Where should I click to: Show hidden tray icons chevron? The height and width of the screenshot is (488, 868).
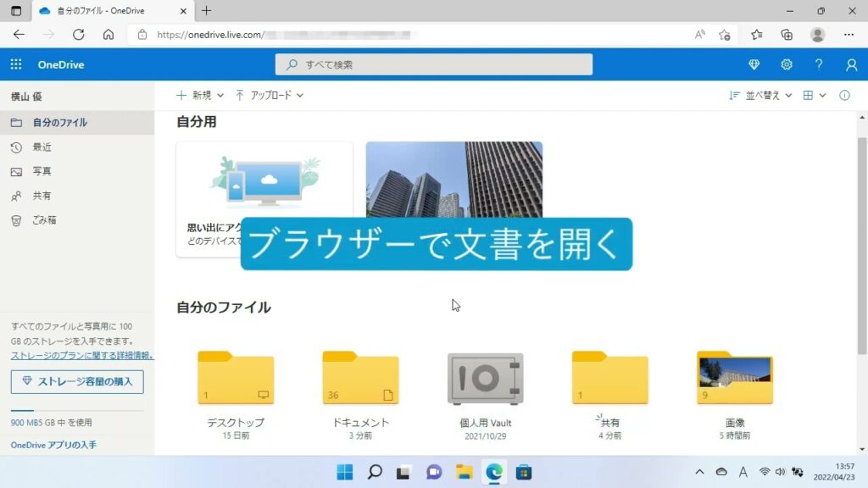[x=699, y=472]
